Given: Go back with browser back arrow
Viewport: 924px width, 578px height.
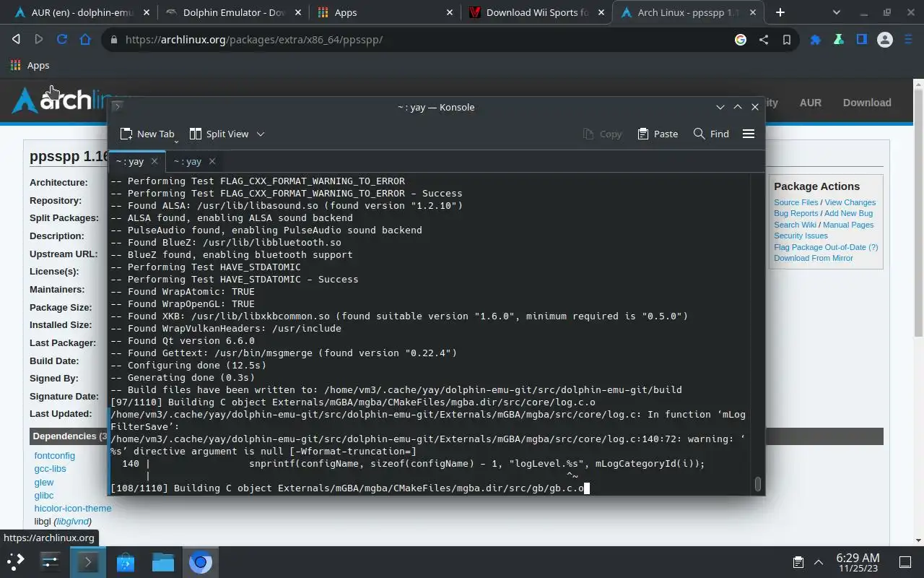Looking at the screenshot, I should (16, 40).
